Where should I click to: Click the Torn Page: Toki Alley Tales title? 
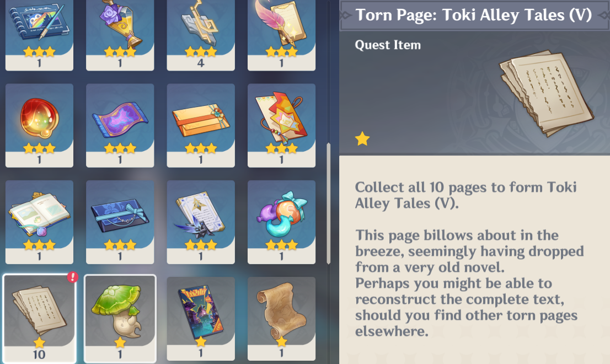pos(474,15)
